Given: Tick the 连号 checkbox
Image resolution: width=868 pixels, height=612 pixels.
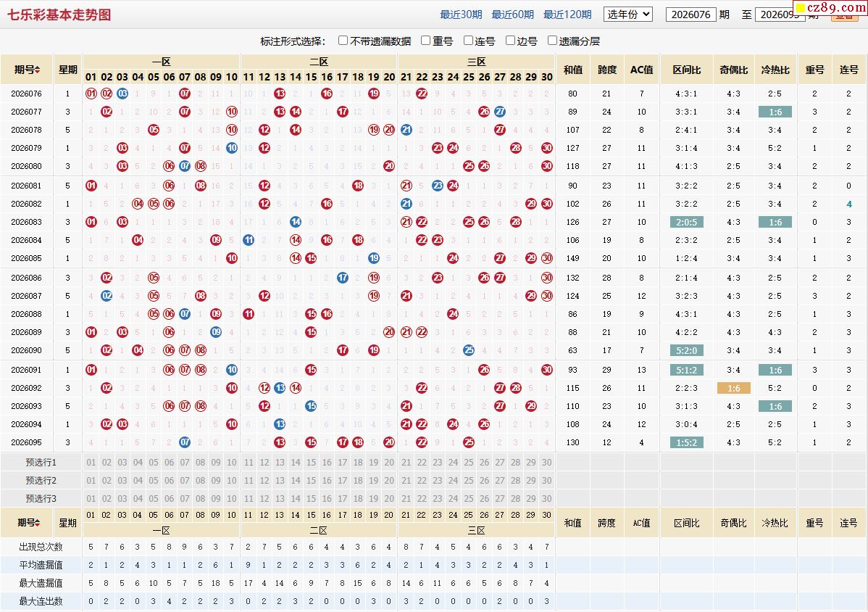Looking at the screenshot, I should 468,41.
